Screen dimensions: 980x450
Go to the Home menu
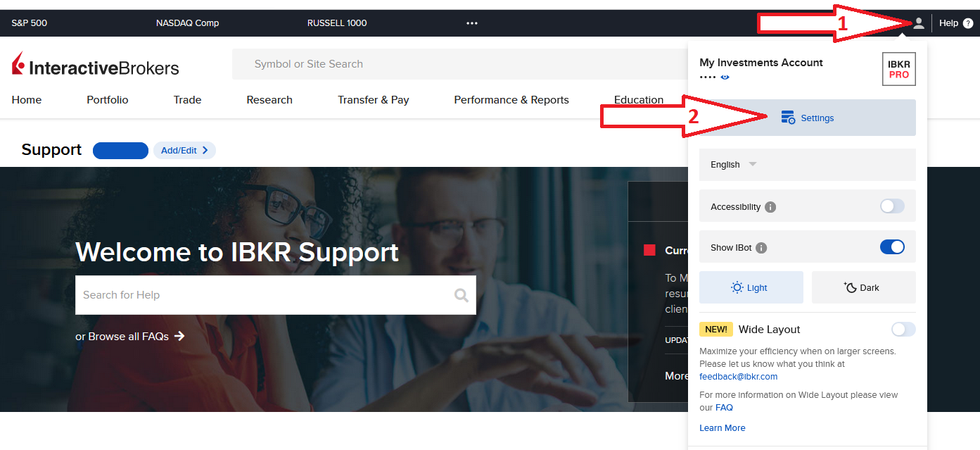[x=27, y=100]
